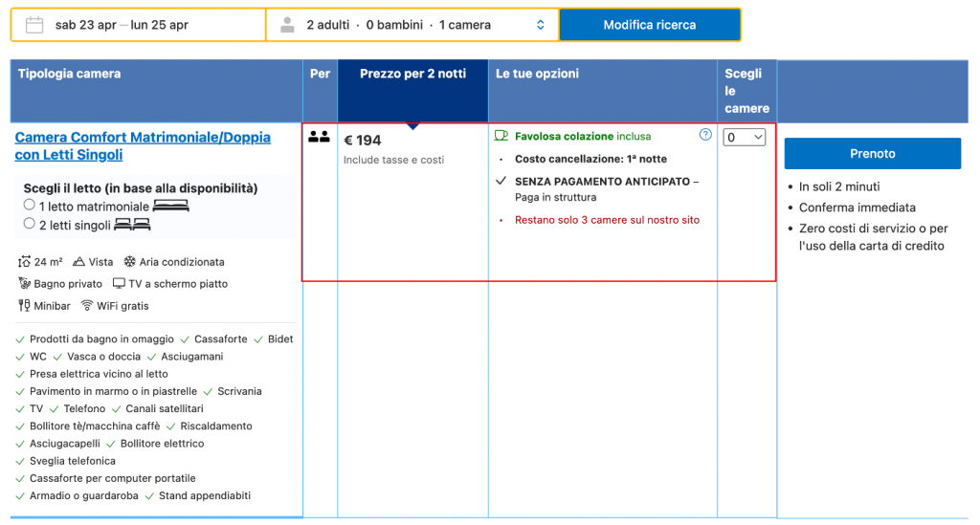Click the minibar icon
Image resolution: width=980 pixels, height=525 pixels.
pyautogui.click(x=24, y=306)
